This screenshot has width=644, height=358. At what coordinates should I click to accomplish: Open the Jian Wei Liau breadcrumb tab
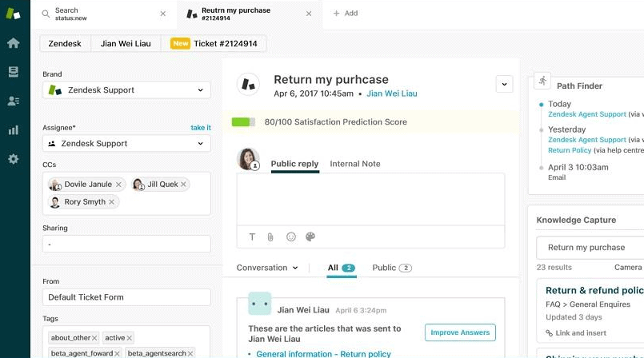[126, 43]
